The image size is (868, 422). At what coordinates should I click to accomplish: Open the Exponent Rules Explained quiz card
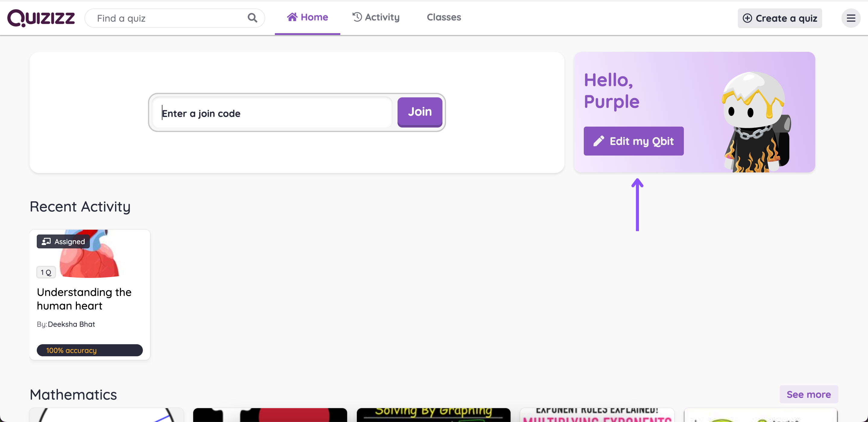(x=597, y=415)
